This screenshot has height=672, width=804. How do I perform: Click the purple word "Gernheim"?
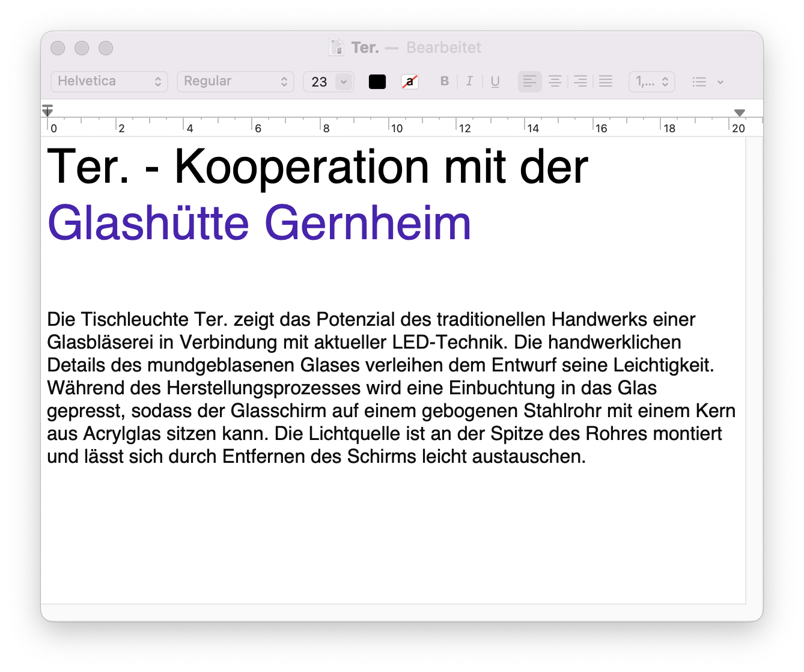tap(368, 223)
